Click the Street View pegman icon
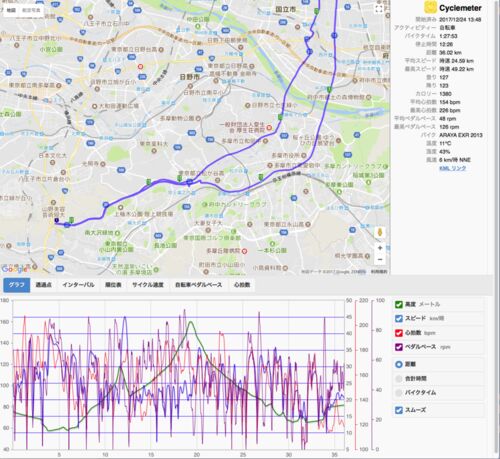Screen dimensions: 500x459 pyautogui.click(x=380, y=232)
